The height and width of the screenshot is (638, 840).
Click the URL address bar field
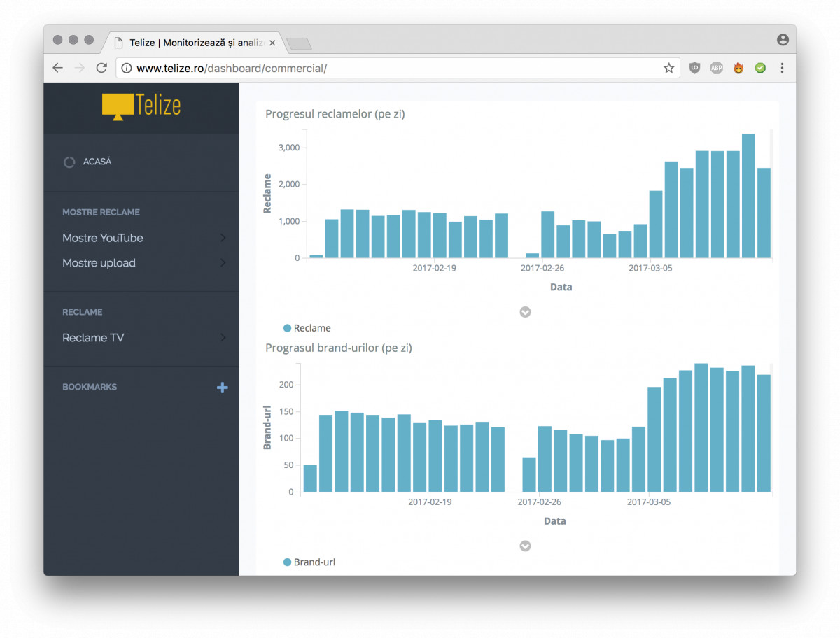point(392,68)
